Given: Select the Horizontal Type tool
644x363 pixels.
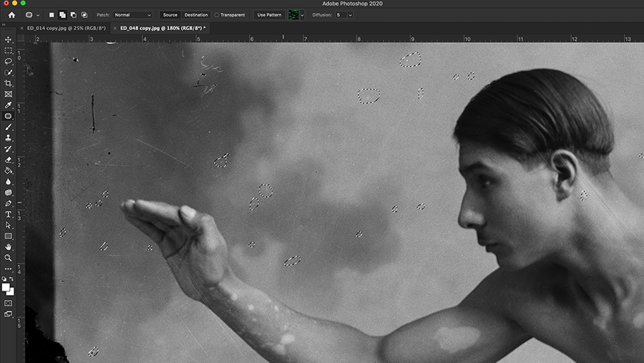Looking at the screenshot, I should pyautogui.click(x=8, y=214).
